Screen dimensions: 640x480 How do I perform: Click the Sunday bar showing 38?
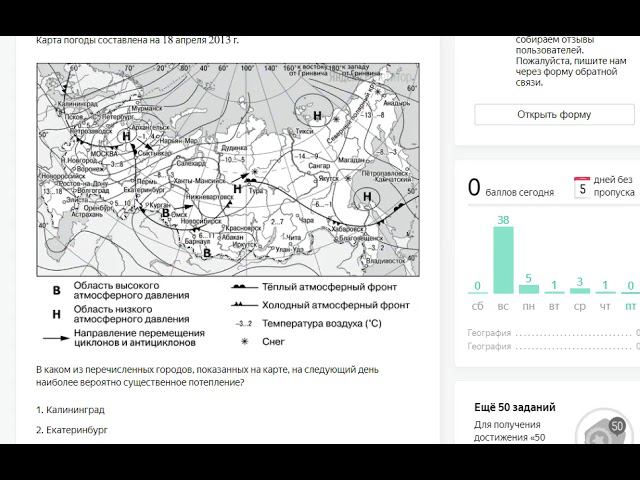tap(503, 260)
